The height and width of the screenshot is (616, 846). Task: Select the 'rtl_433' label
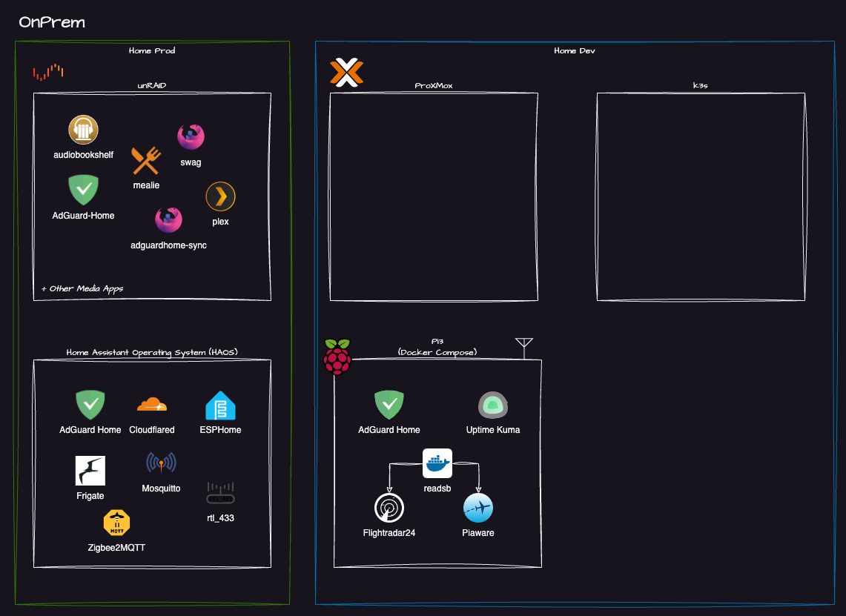221,518
